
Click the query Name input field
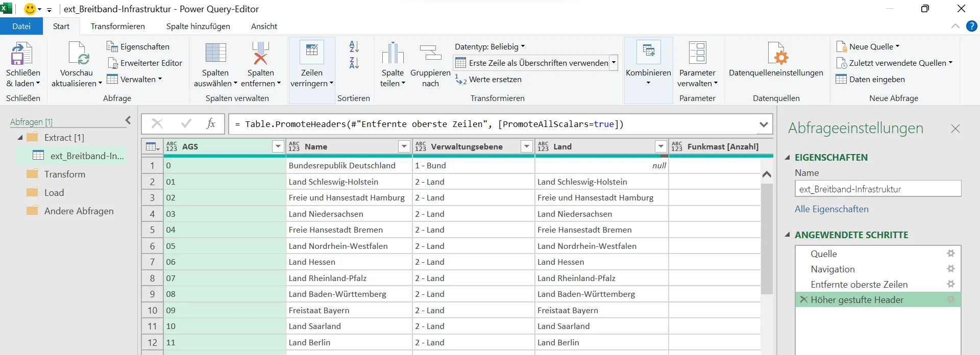pyautogui.click(x=878, y=189)
